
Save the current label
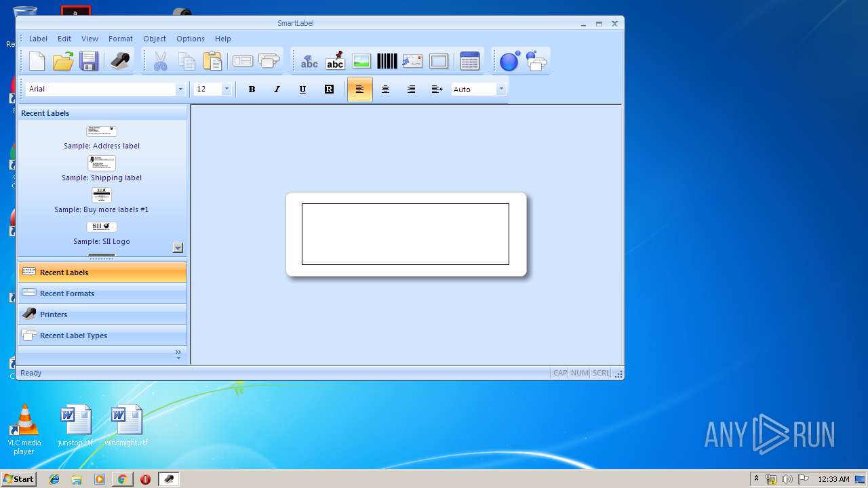point(89,62)
